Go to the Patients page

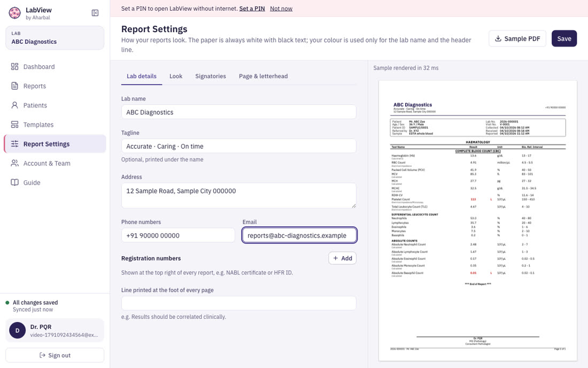tap(55, 105)
